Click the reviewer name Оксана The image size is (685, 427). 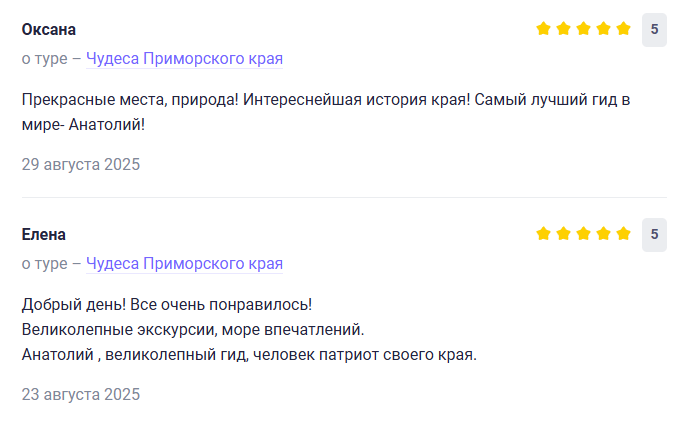tap(49, 29)
